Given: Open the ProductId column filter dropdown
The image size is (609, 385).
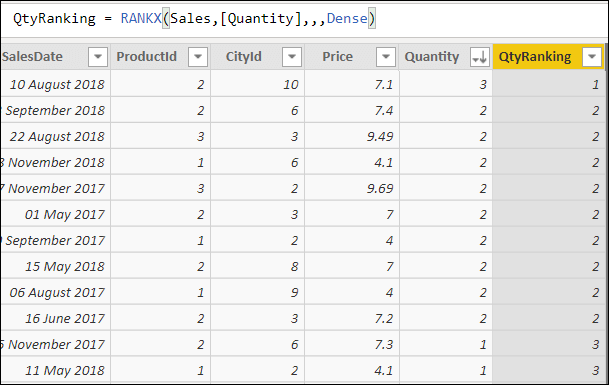Looking at the screenshot, I should tap(198, 57).
